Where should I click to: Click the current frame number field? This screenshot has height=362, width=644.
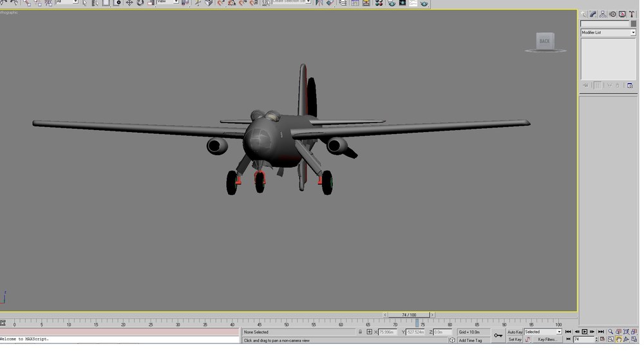click(584, 339)
